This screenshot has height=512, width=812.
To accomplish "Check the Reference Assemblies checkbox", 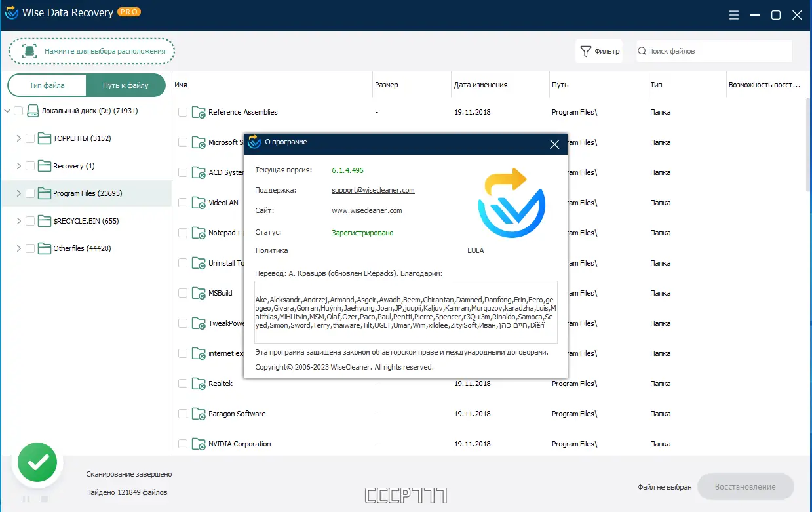I will tap(182, 112).
